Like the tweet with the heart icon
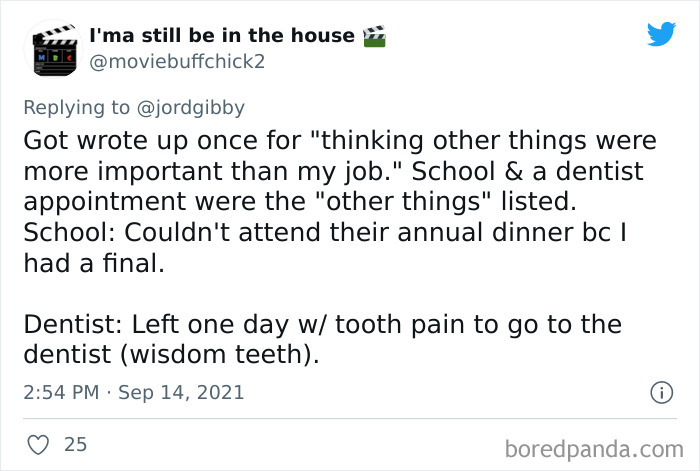The width and height of the screenshot is (700, 471). (39, 443)
